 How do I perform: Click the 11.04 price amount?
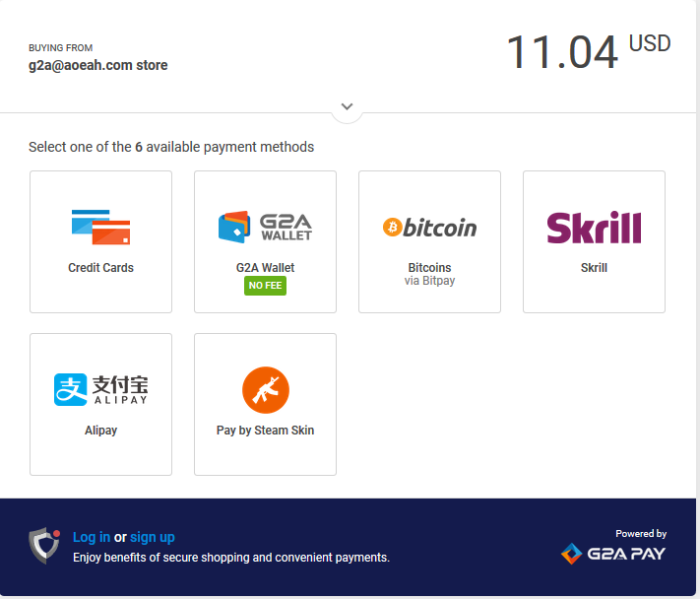(x=562, y=52)
